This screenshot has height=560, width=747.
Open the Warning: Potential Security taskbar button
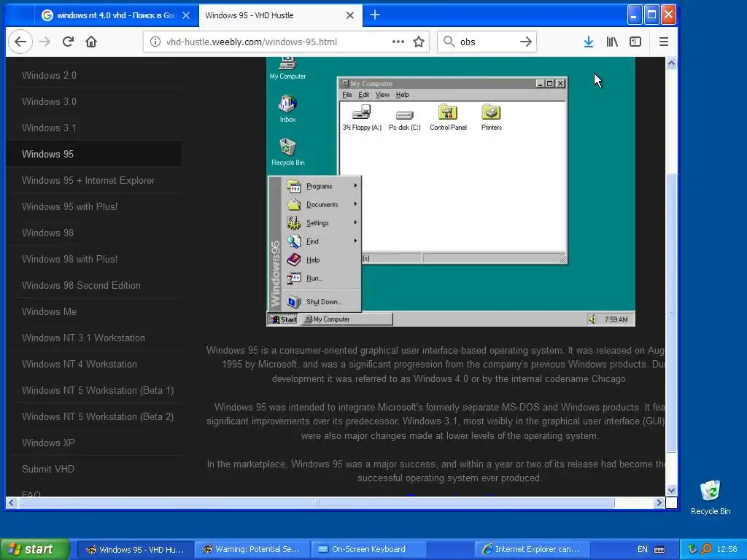pyautogui.click(x=252, y=549)
